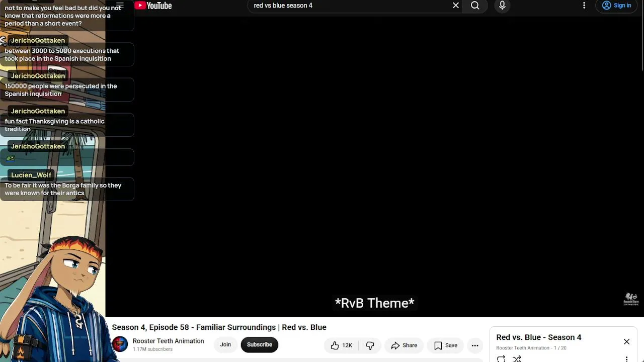The image size is (644, 362).
Task: Open Rooster Teeth Animation channel name link
Action: pos(169,341)
